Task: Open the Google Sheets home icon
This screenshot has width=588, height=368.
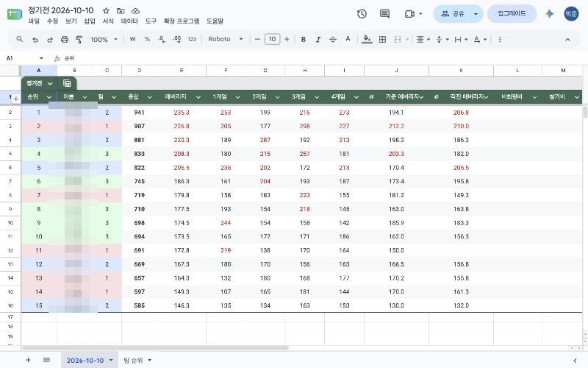Action: pos(15,14)
